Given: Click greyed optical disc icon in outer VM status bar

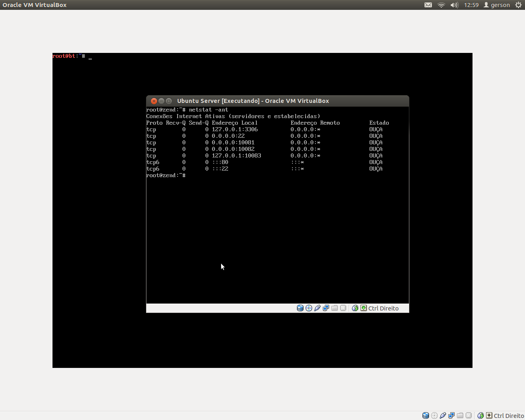Looking at the screenshot, I should pyautogui.click(x=434, y=415).
